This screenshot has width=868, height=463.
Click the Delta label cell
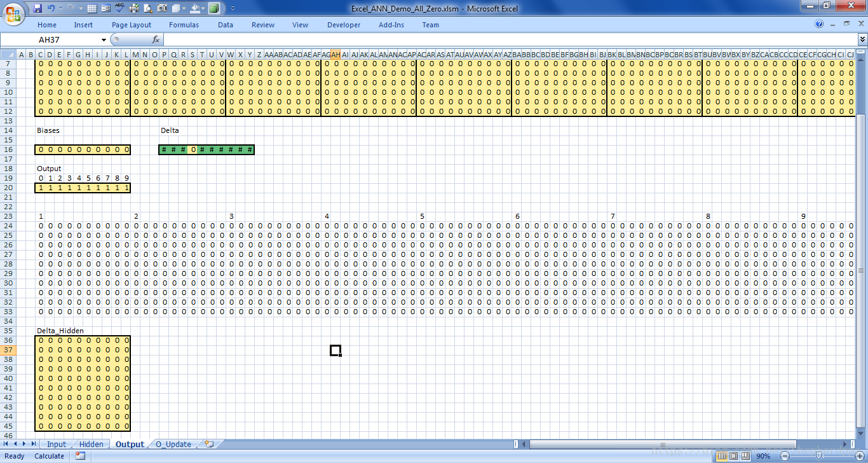tap(170, 130)
